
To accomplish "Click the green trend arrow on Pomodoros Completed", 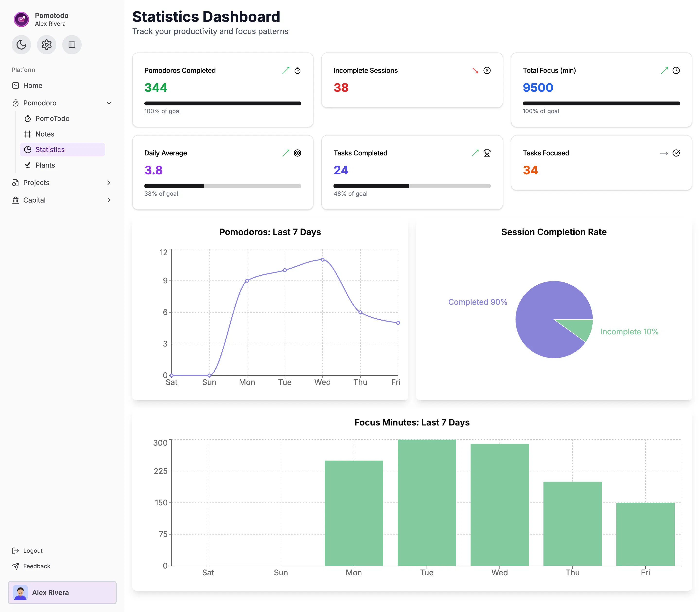I will 286,71.
